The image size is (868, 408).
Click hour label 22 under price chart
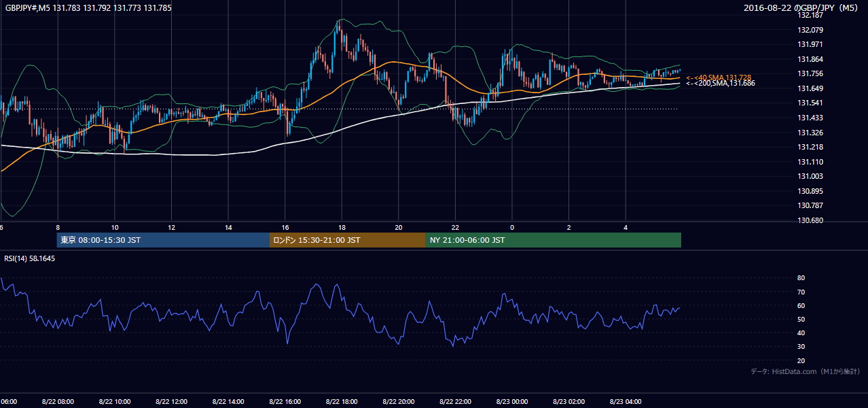pyautogui.click(x=456, y=228)
